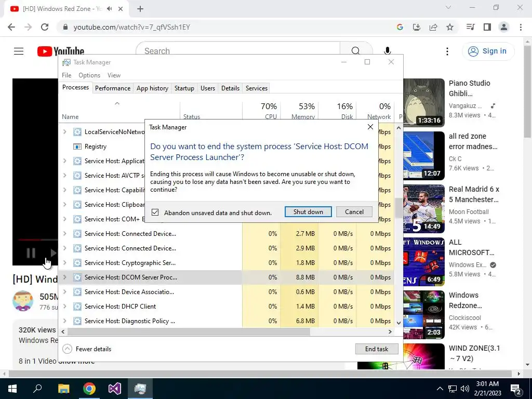This screenshot has width=532, height=399.
Task: Sort processes by CPU column header
Action: tap(262, 111)
